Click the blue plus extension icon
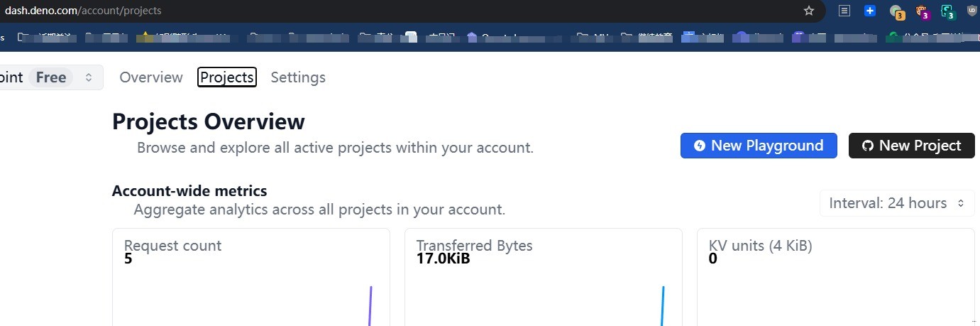 870,11
